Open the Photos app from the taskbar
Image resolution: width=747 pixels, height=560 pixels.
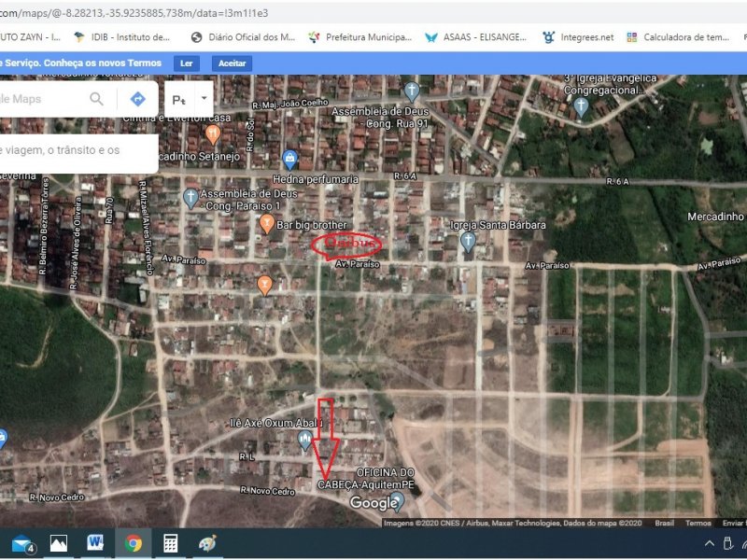click(x=59, y=543)
